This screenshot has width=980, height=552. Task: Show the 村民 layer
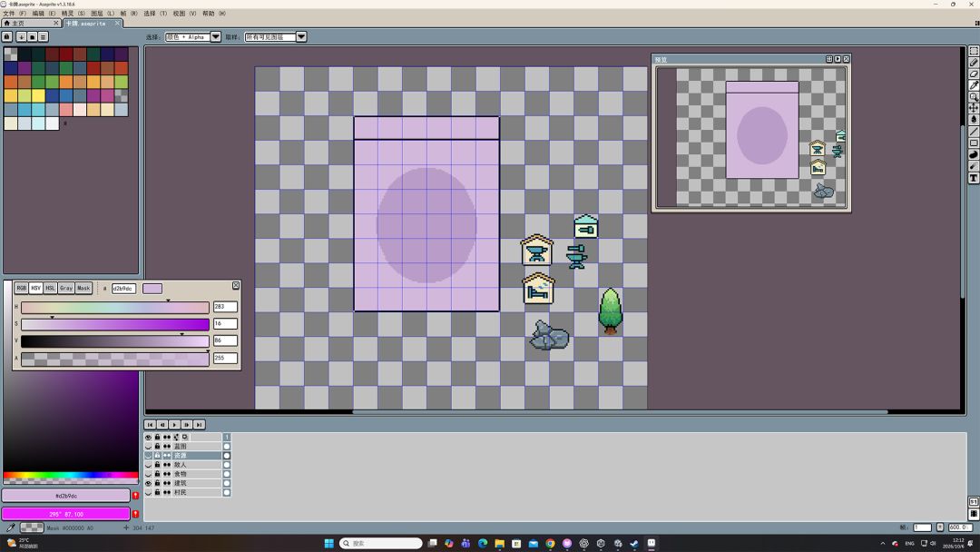point(148,493)
